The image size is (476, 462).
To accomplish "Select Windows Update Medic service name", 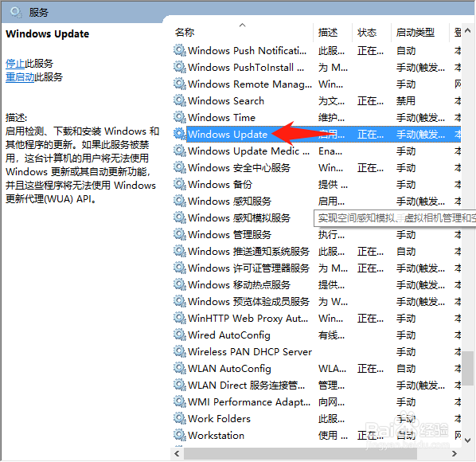I will coord(248,151).
